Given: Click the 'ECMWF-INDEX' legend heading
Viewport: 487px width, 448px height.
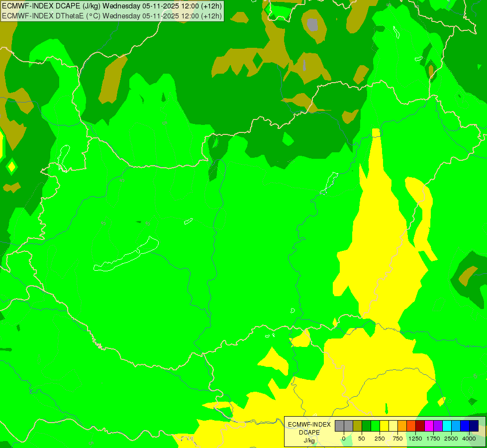Looking at the screenshot, I should pyautogui.click(x=309, y=425).
